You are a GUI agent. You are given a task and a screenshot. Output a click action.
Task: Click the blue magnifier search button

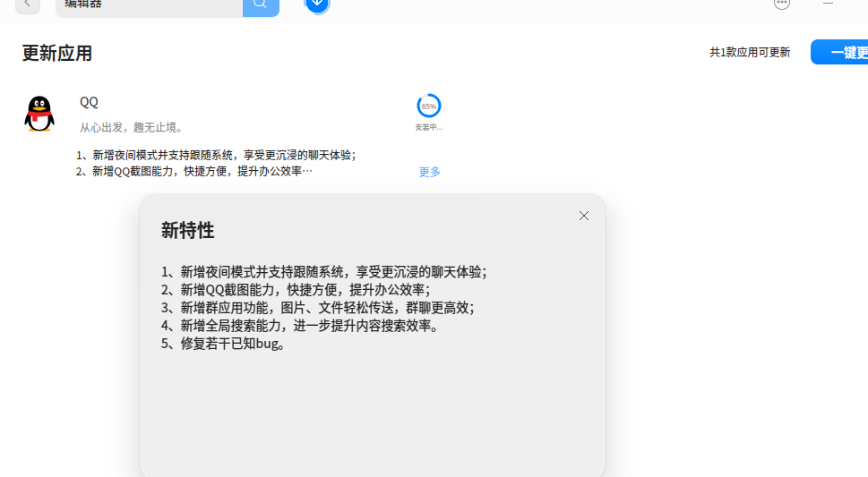[x=261, y=6]
